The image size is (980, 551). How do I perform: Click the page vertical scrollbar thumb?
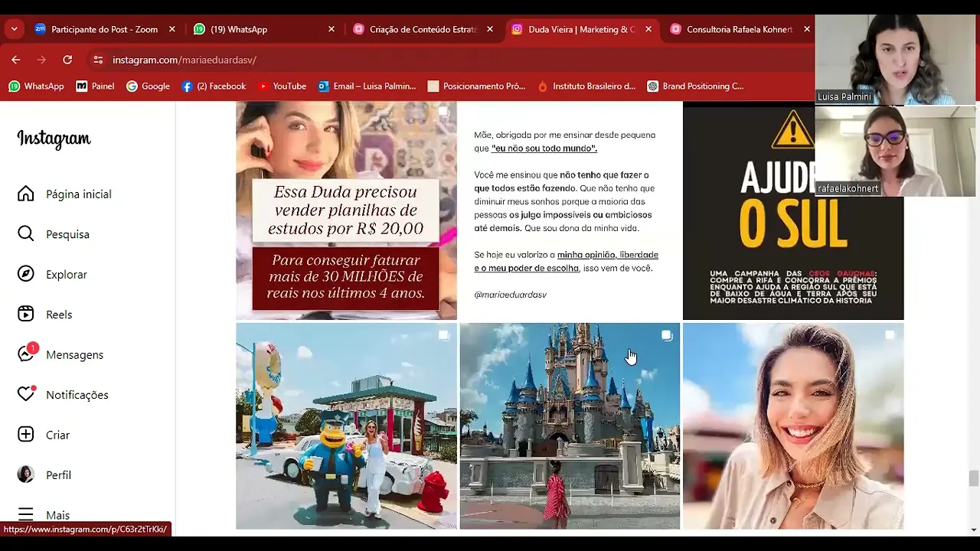[973, 478]
